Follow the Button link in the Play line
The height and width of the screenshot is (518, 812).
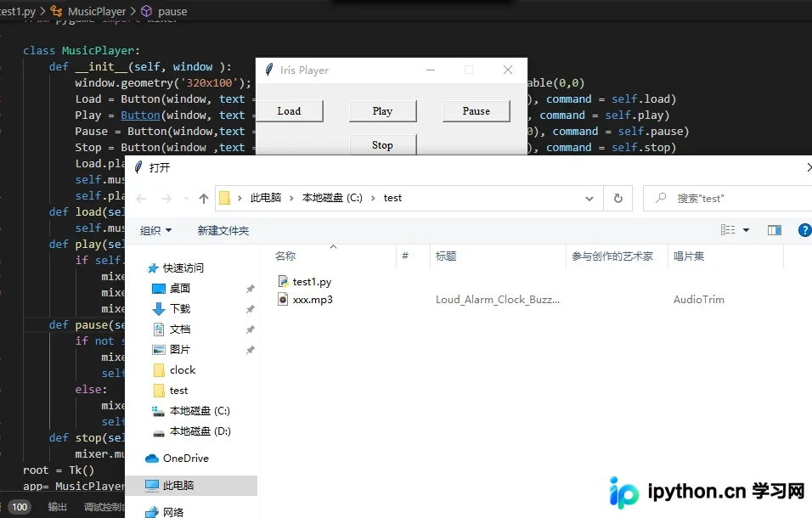click(140, 115)
